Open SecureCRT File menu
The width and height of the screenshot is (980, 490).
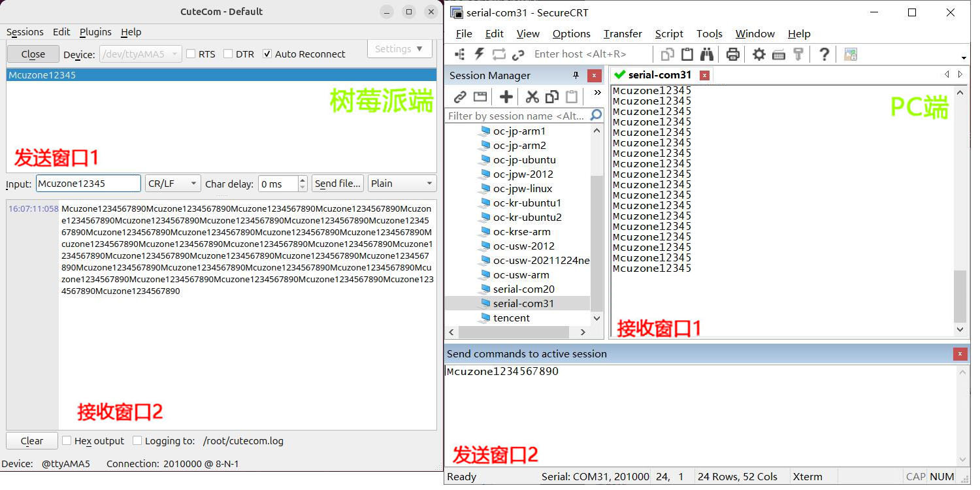click(464, 34)
